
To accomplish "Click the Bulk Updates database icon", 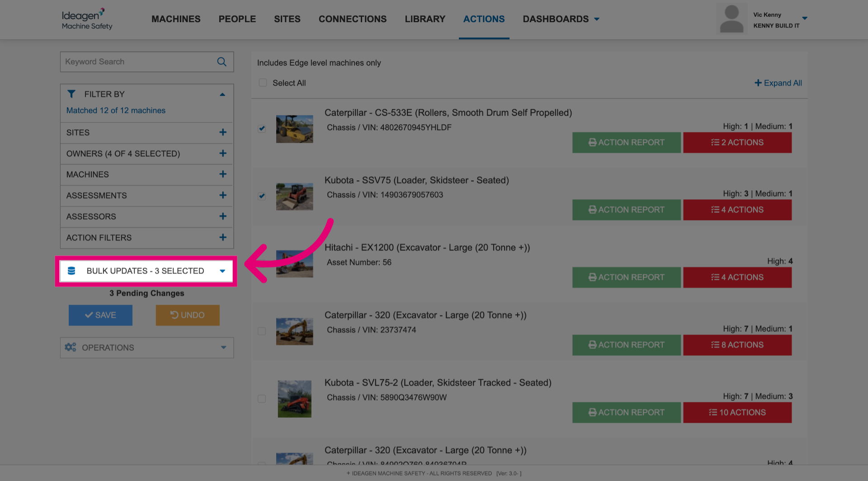I will point(71,271).
